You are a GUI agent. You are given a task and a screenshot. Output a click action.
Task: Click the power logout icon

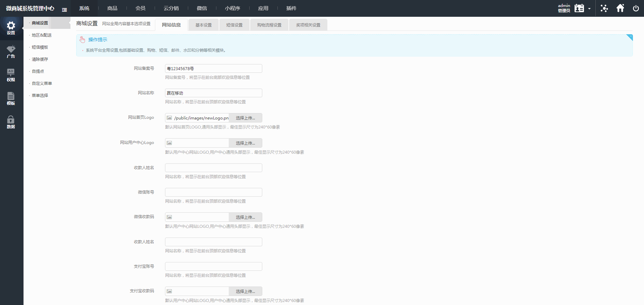coord(636,8)
